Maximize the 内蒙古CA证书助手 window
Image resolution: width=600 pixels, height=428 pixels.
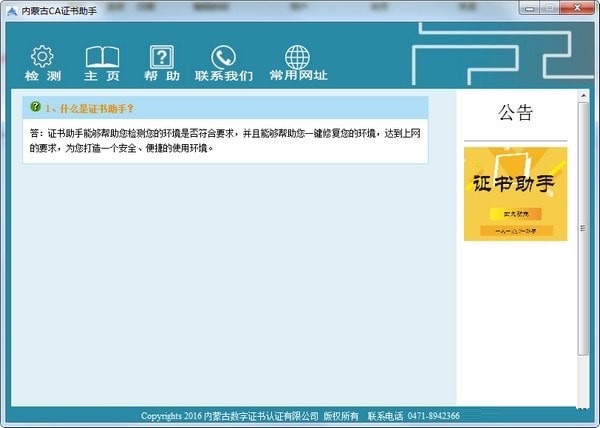point(552,9)
